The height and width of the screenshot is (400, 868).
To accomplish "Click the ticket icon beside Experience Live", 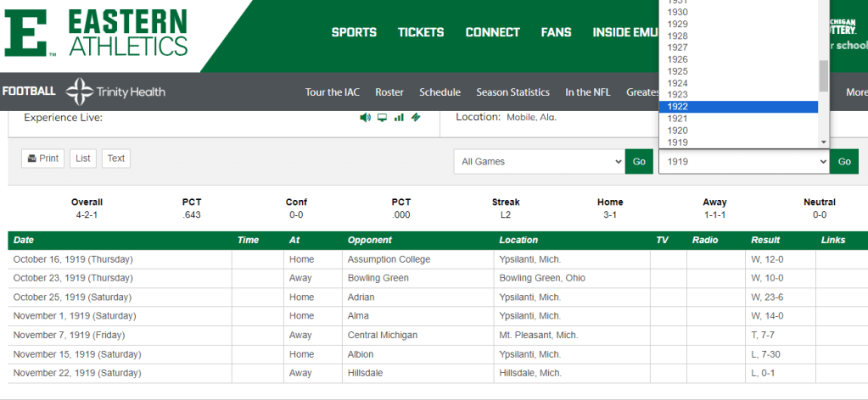I will (x=416, y=118).
